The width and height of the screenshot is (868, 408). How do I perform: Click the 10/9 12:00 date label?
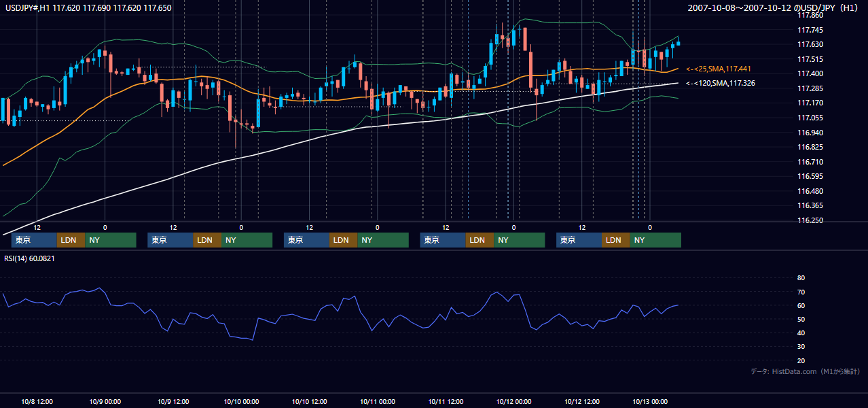coord(173,401)
